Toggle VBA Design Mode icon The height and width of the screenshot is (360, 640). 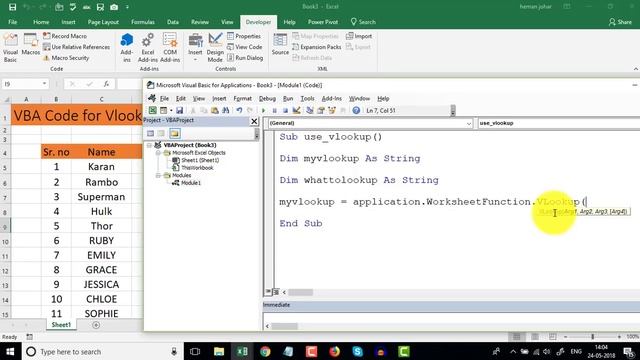296,110
